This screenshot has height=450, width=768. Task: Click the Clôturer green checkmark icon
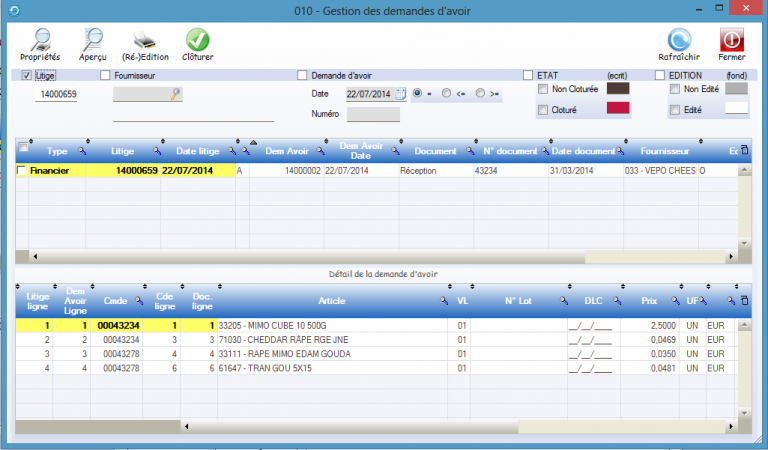tap(197, 41)
